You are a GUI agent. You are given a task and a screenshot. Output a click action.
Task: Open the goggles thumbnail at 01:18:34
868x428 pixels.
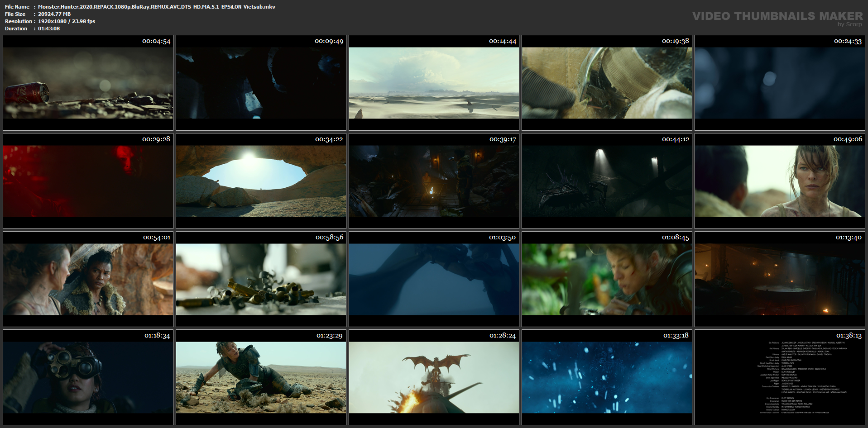(88, 377)
